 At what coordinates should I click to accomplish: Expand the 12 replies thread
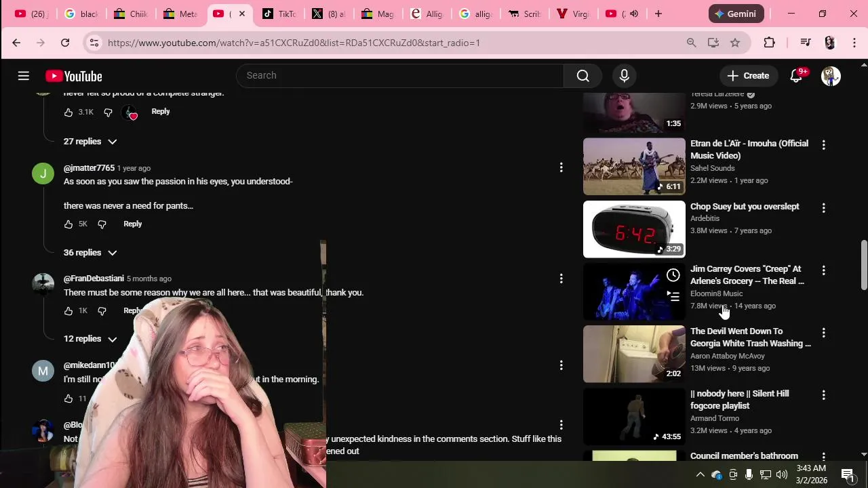coord(90,339)
